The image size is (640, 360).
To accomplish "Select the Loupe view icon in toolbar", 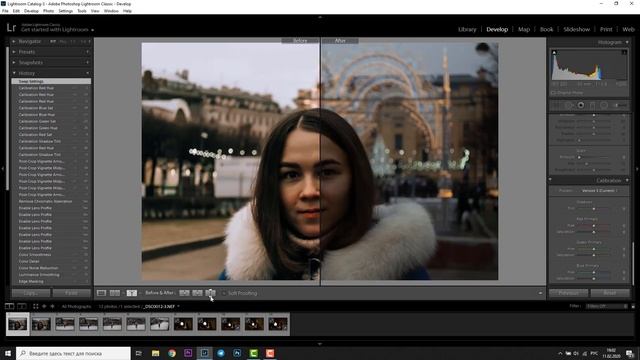I will pyautogui.click(x=101, y=293).
